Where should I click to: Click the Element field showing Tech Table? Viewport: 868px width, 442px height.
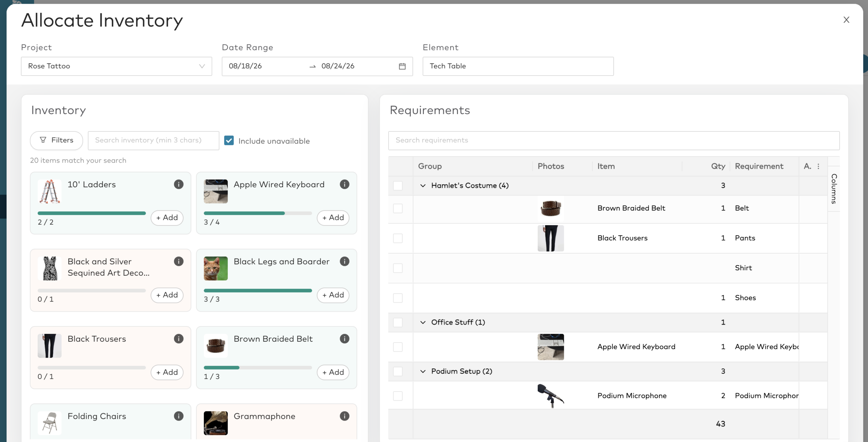click(518, 66)
